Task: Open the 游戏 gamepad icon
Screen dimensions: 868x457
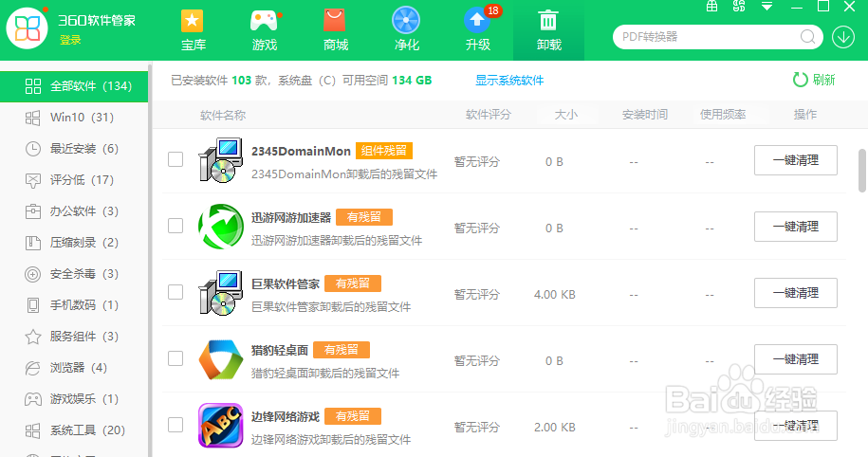Action: pos(264,22)
